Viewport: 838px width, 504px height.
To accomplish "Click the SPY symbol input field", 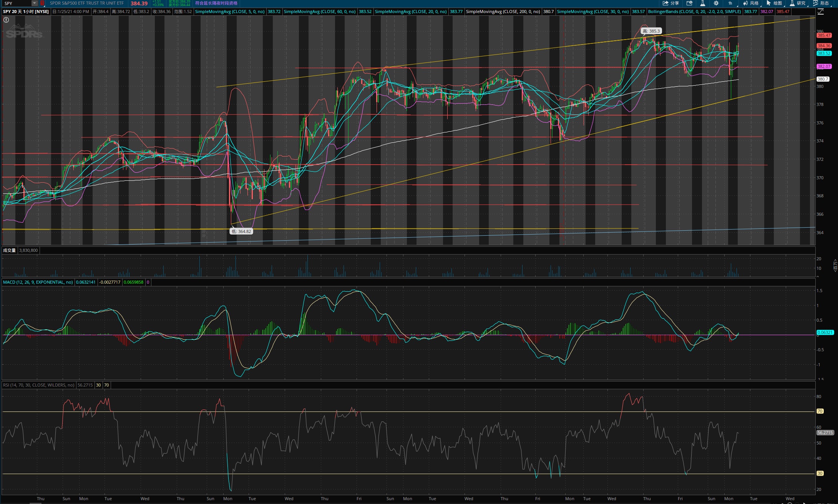I will (17, 3).
